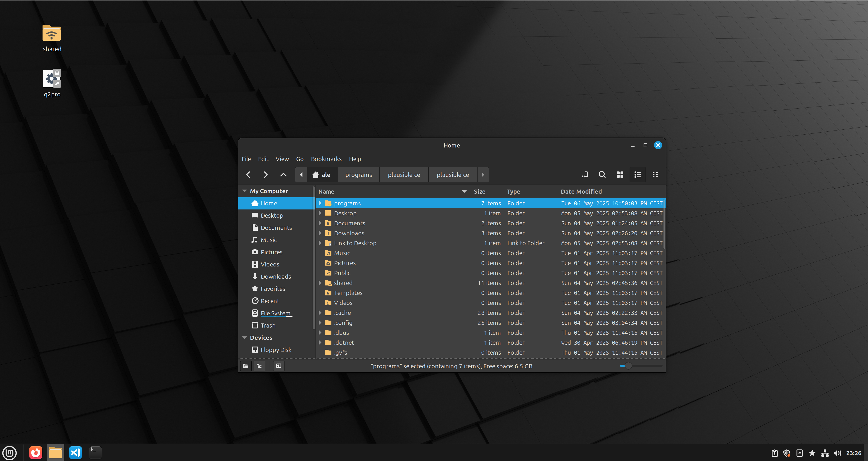Image resolution: width=868 pixels, height=461 pixels.
Task: Expand the programs folder tree row
Action: (x=320, y=203)
